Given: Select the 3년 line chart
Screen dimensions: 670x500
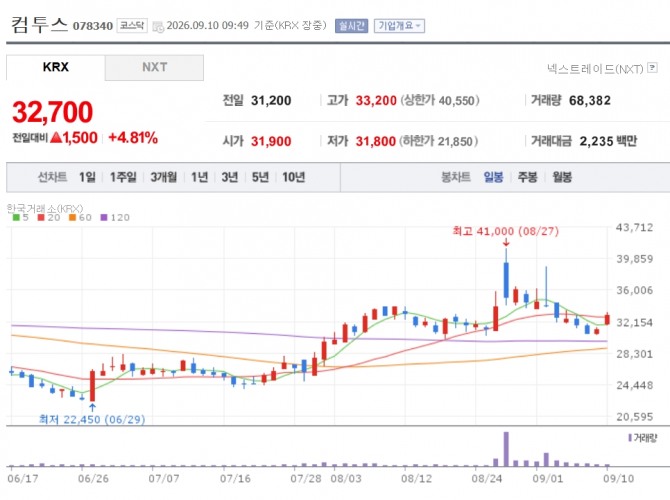Looking at the screenshot, I should pos(229,177).
